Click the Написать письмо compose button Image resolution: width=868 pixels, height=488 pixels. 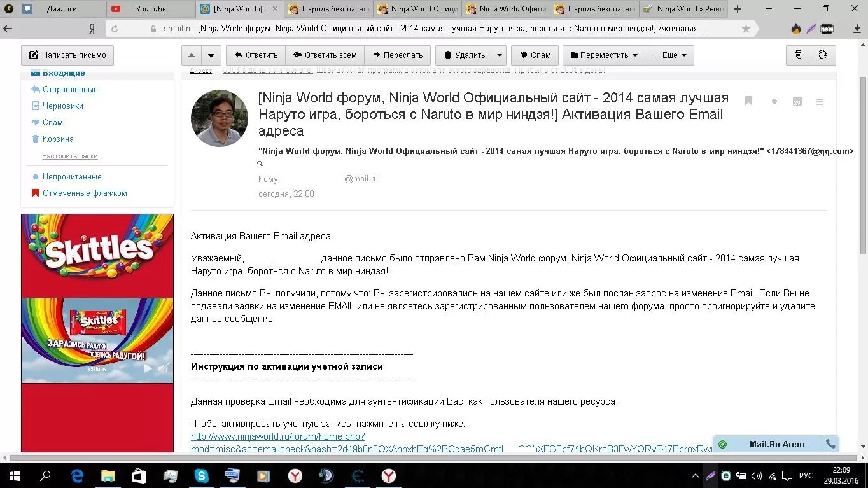click(67, 55)
